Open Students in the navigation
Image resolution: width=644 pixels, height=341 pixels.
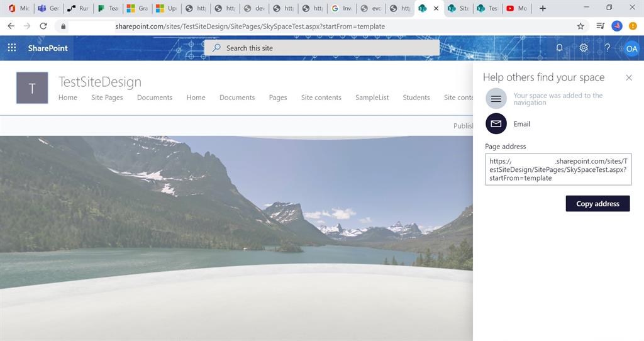416,98
